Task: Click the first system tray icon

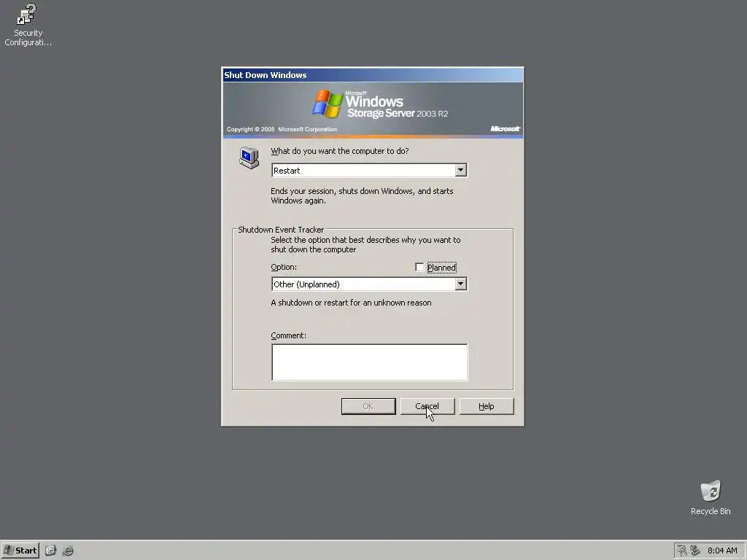Action: click(x=682, y=551)
